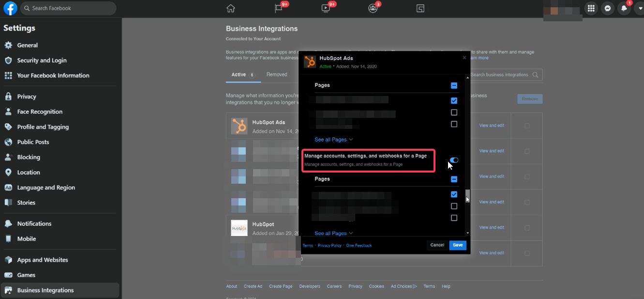
Task: Close the HubSpot Ads dialog with the X
Action: pyautogui.click(x=464, y=57)
